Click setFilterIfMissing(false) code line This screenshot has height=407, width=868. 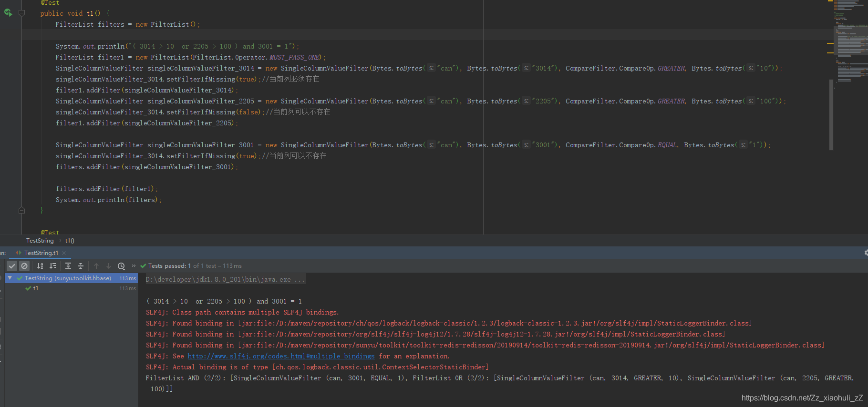(x=193, y=112)
